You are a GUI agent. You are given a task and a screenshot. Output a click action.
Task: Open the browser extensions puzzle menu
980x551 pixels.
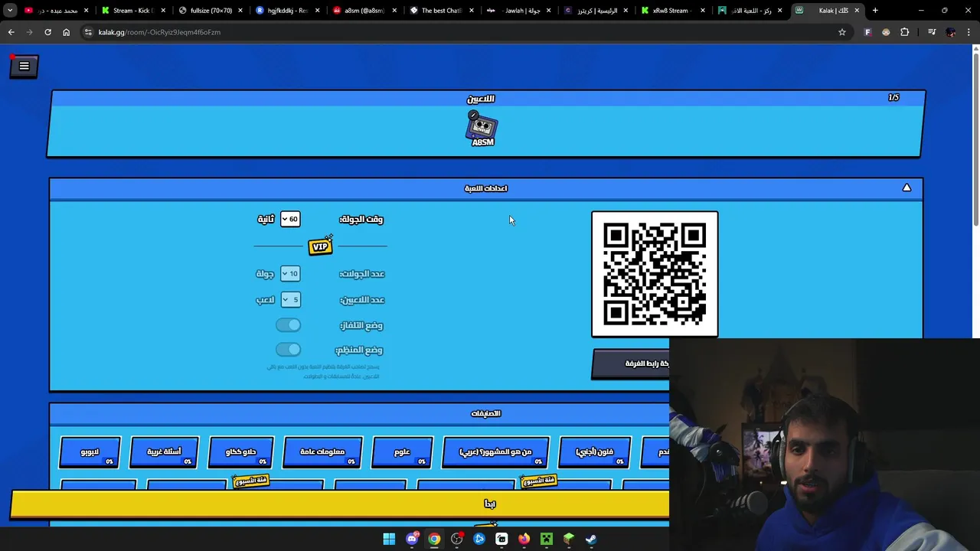click(905, 32)
